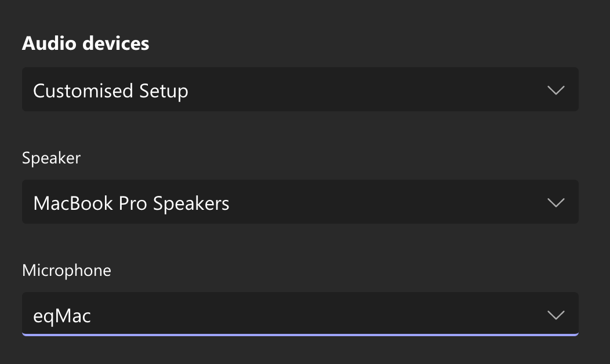
Task: Focus the highlighted Microphone combo box
Action: [x=300, y=315]
